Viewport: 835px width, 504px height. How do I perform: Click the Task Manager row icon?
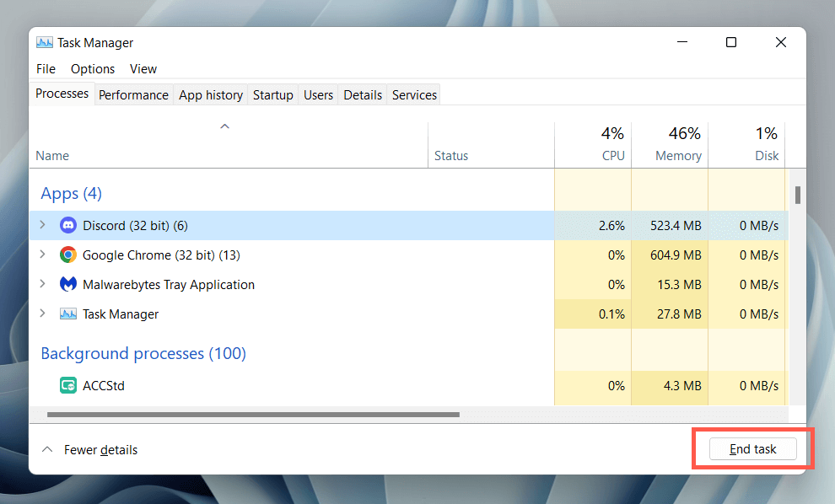click(67, 314)
